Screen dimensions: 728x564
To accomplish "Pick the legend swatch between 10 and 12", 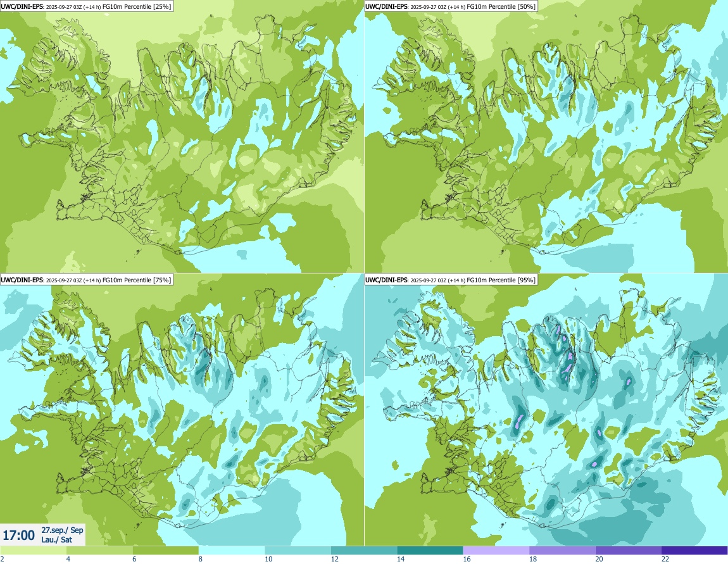I will pyautogui.click(x=298, y=551).
